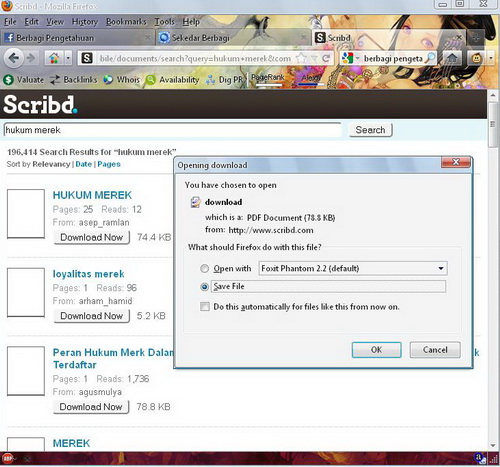Click the browser search box text
500x467 pixels.
(393, 59)
